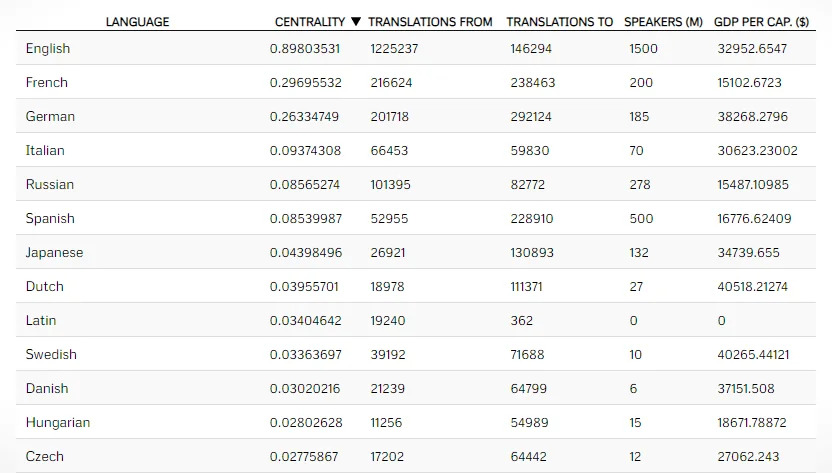The width and height of the screenshot is (832, 473).
Task: Click the Dutch language cell
Action: [45, 287]
